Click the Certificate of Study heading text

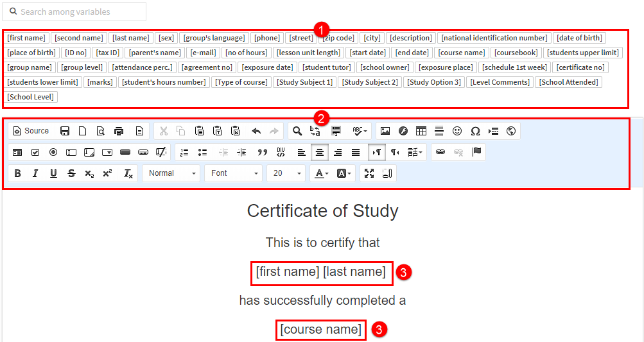point(322,211)
